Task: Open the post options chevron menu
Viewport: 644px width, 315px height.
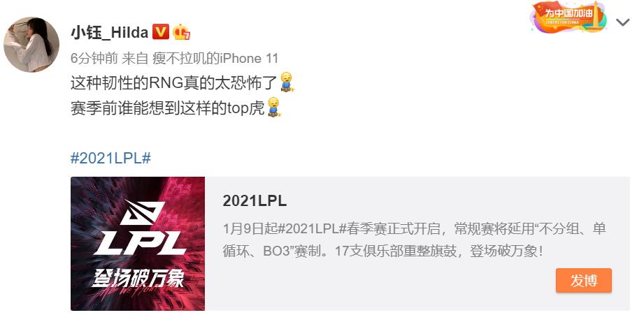Action: tap(622, 22)
